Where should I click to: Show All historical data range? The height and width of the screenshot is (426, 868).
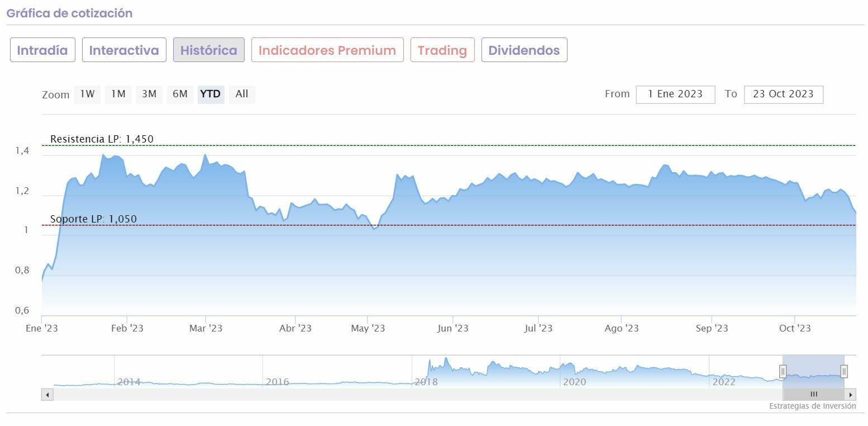[242, 94]
